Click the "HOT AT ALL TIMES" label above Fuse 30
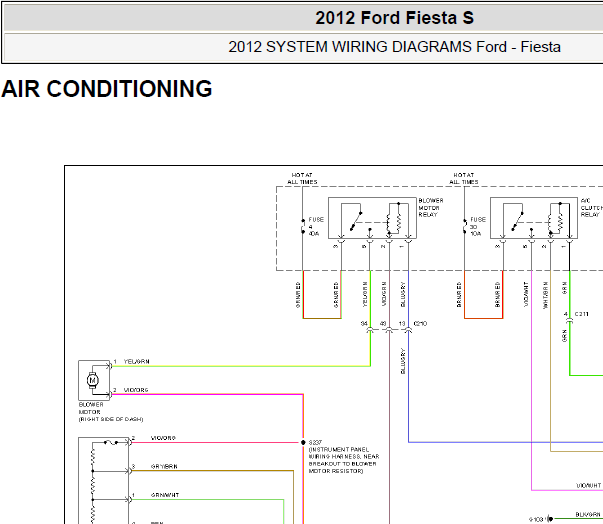Image resolution: width=603 pixels, height=524 pixels. tap(464, 178)
